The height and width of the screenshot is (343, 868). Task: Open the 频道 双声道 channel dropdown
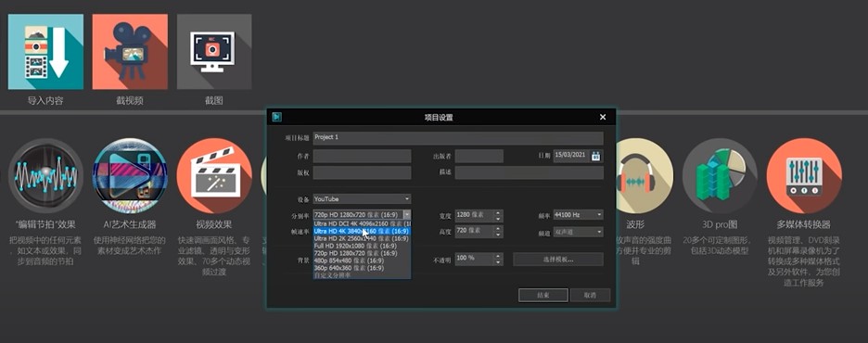[578, 233]
